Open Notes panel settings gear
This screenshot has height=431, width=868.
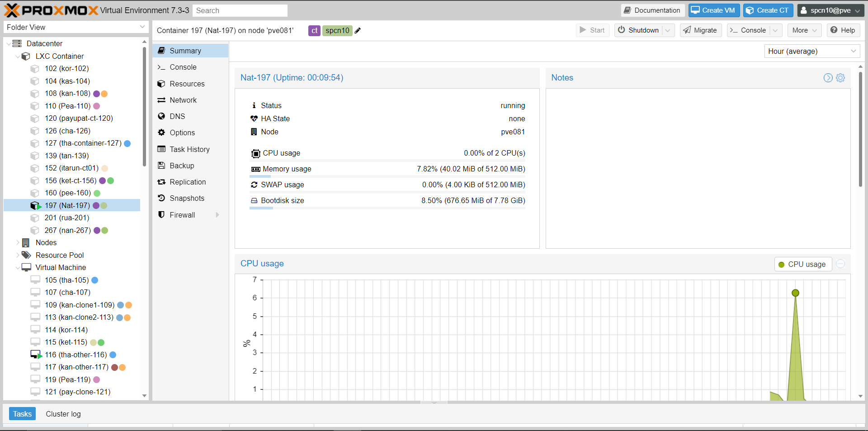click(841, 78)
